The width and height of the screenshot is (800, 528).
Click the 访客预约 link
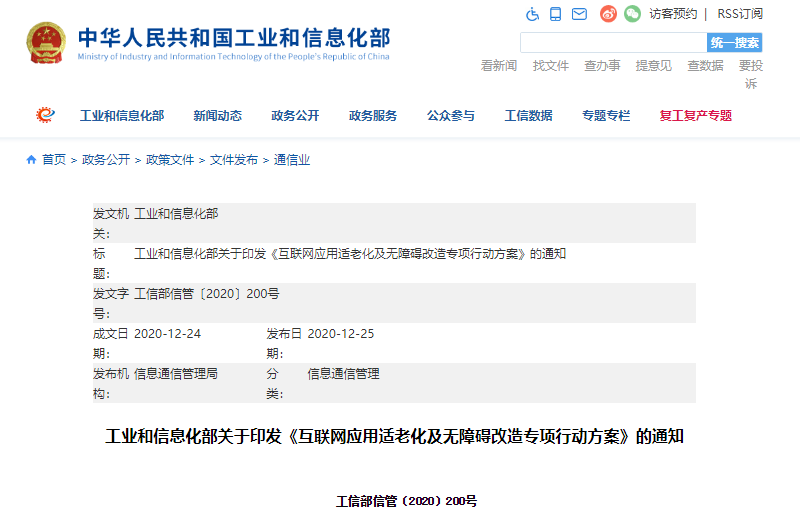pos(673,14)
